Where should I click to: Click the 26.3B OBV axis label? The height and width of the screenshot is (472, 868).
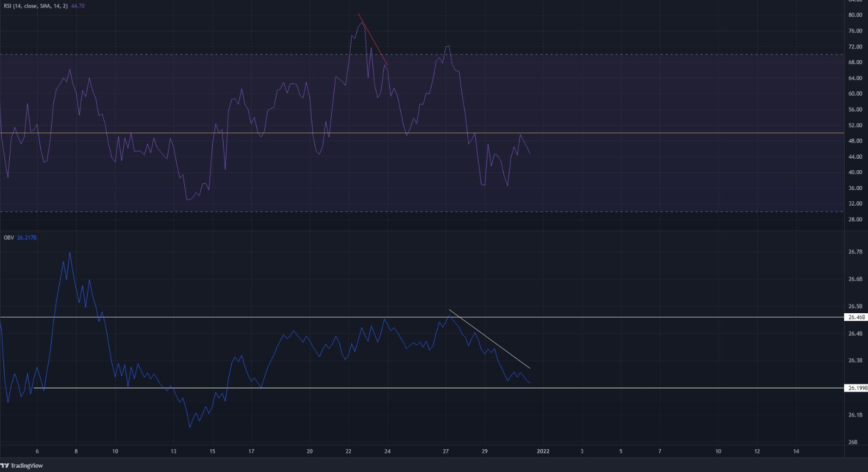click(x=855, y=361)
